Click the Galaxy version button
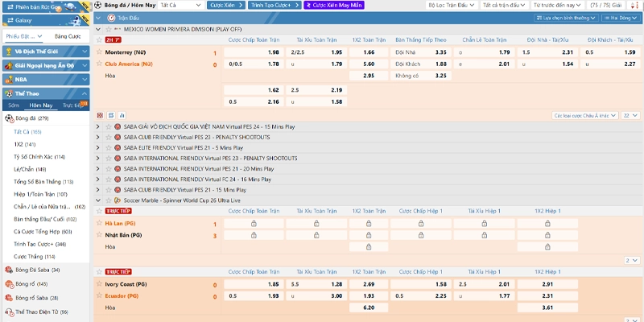This screenshot has width=644, height=322. [46, 20]
